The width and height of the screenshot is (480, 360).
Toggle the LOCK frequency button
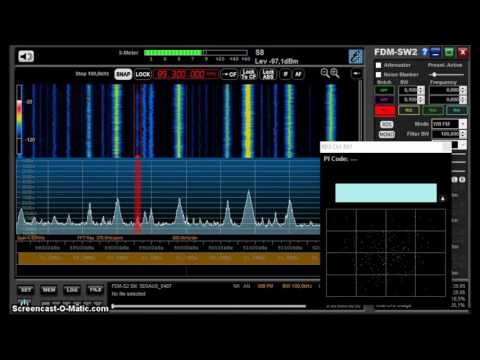point(143,74)
